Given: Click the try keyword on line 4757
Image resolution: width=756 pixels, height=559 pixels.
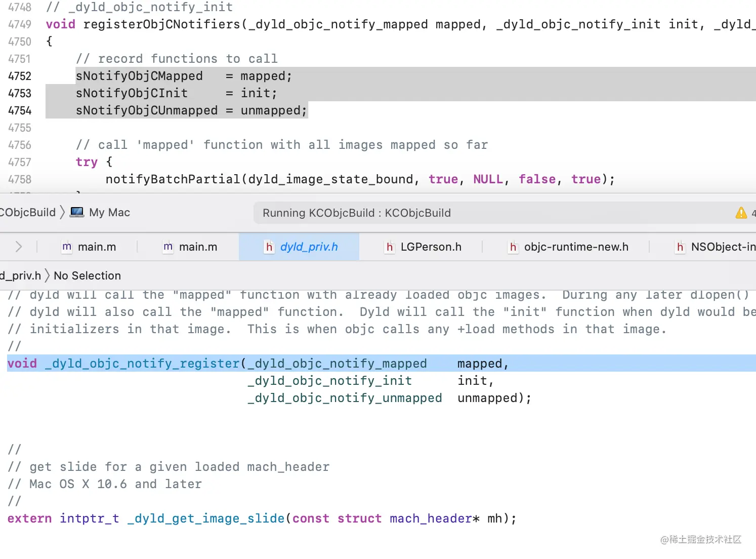Looking at the screenshot, I should coord(87,162).
